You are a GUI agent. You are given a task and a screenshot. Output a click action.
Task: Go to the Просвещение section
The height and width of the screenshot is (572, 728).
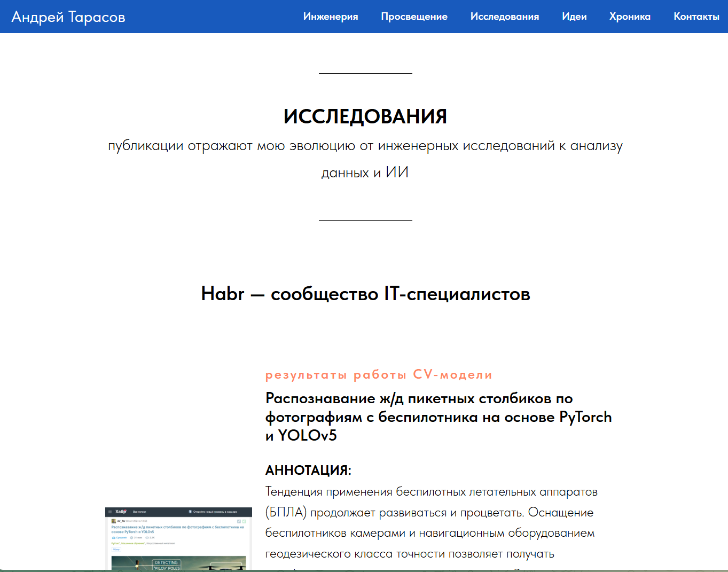point(414,17)
